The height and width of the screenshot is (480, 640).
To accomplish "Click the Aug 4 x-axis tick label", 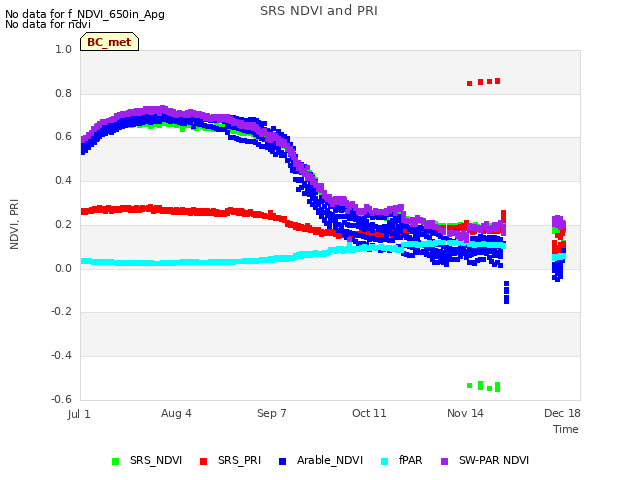I will [176, 413].
